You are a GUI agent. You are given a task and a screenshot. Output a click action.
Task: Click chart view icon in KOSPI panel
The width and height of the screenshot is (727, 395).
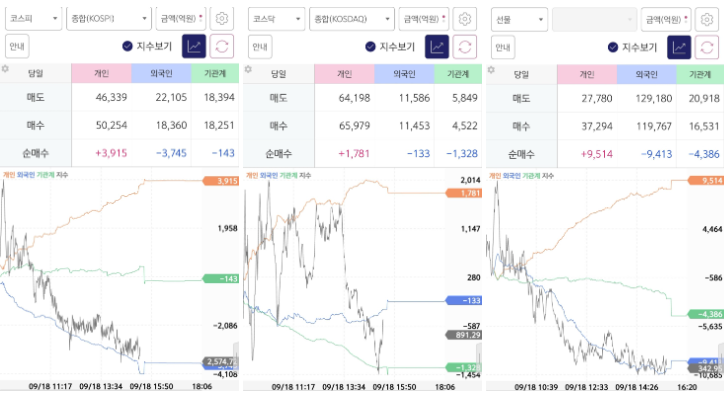(194, 46)
